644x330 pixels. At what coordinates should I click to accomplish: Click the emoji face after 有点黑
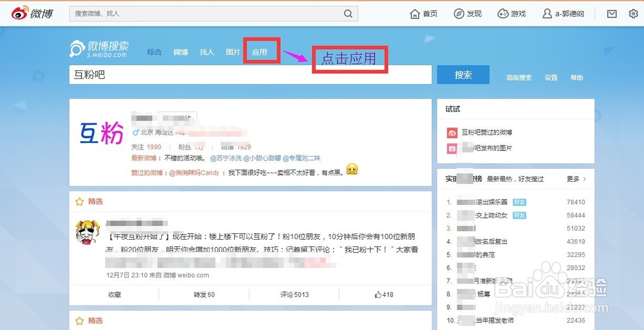click(x=352, y=169)
